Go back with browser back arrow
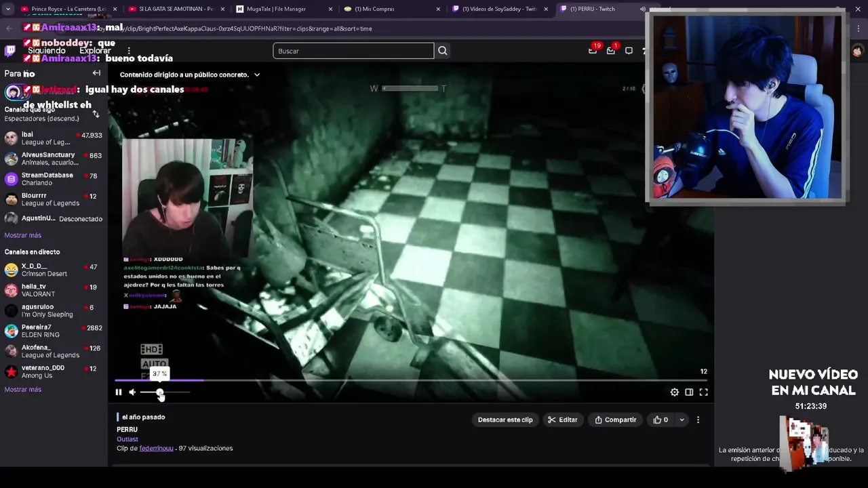This screenshot has height=488, width=868. click(x=9, y=28)
